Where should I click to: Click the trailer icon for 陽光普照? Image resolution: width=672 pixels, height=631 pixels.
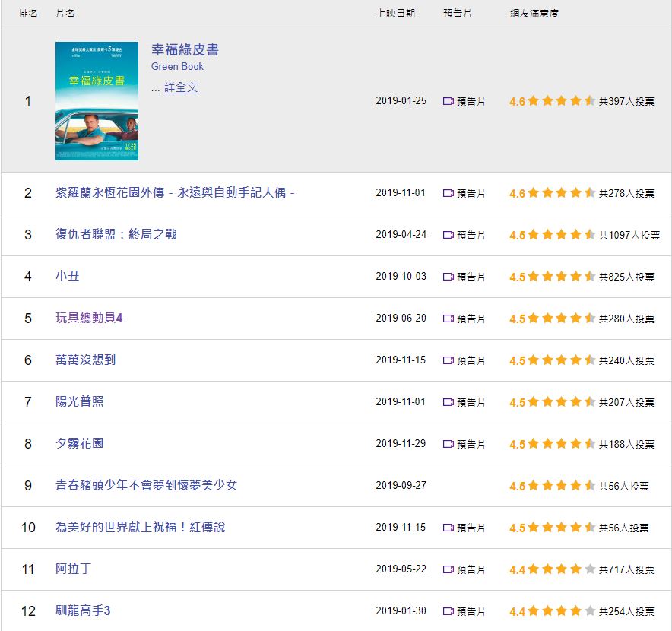click(449, 402)
